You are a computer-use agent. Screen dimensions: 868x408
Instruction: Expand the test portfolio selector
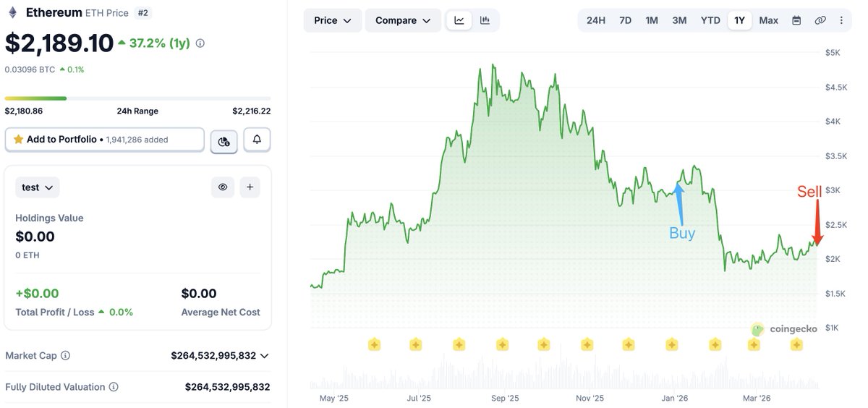[38, 187]
